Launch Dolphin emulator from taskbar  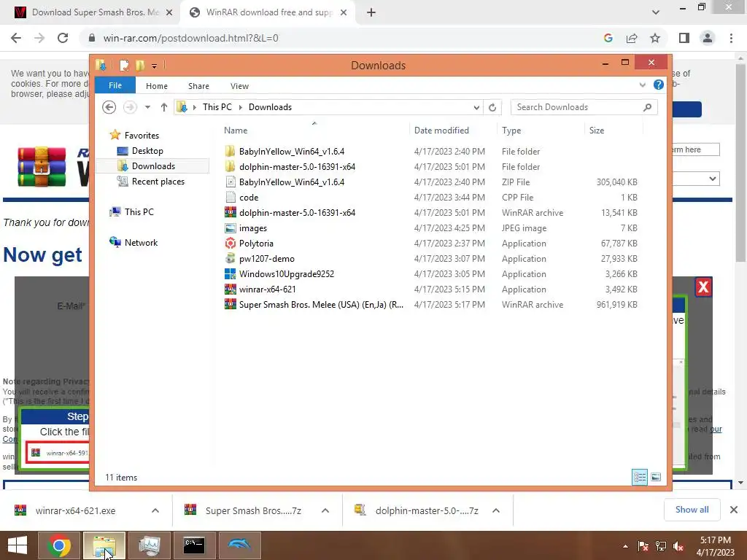point(239,545)
